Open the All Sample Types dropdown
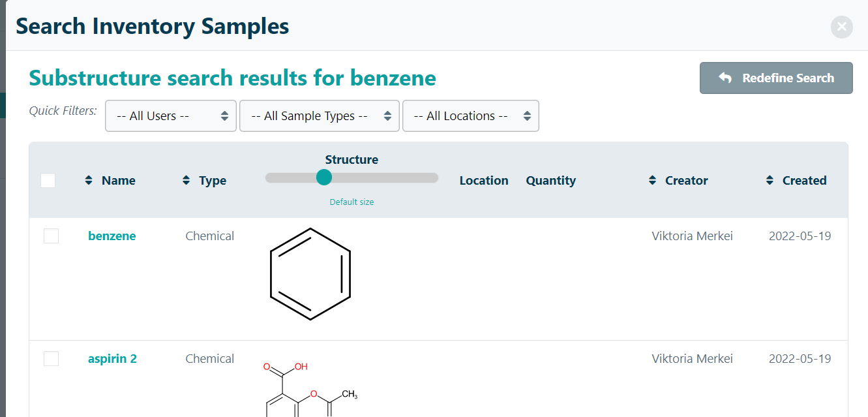 click(319, 116)
